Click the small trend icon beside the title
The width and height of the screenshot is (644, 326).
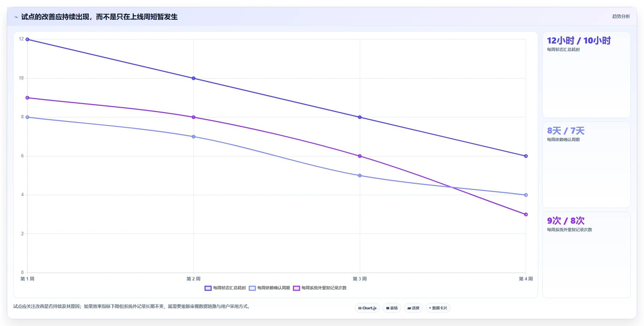click(x=16, y=17)
